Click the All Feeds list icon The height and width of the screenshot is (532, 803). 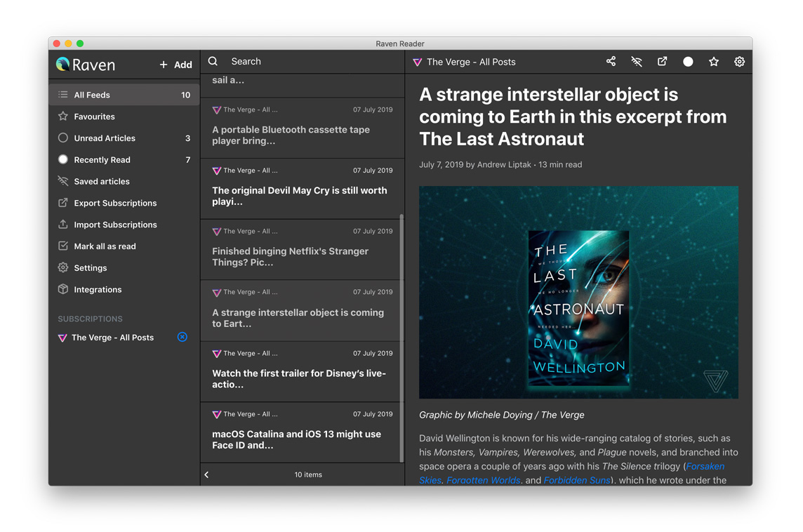click(63, 95)
